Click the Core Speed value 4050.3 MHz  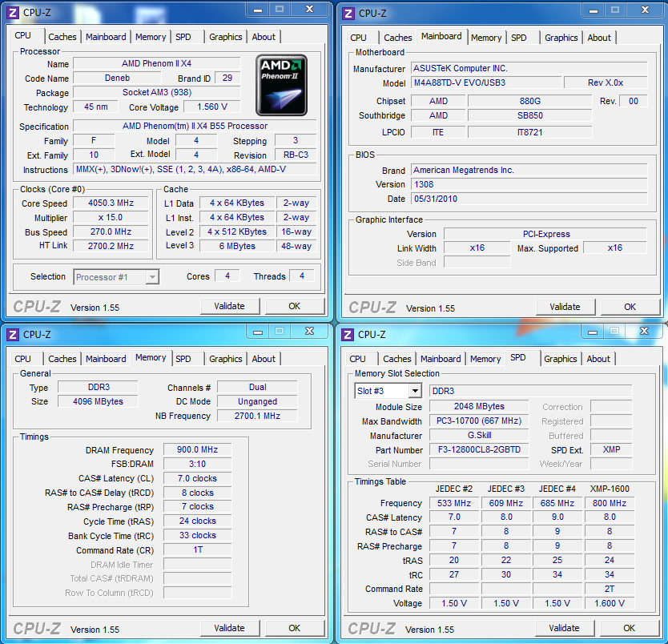(111, 203)
